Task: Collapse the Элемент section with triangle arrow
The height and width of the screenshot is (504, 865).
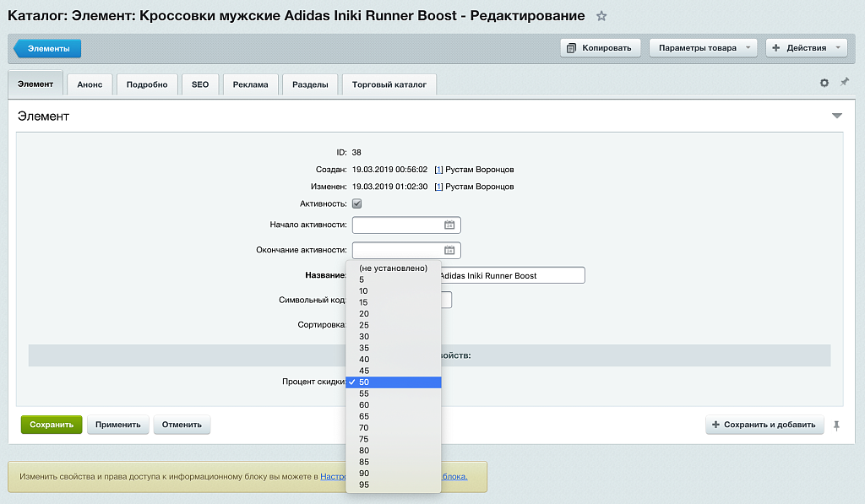Action: pyautogui.click(x=836, y=116)
